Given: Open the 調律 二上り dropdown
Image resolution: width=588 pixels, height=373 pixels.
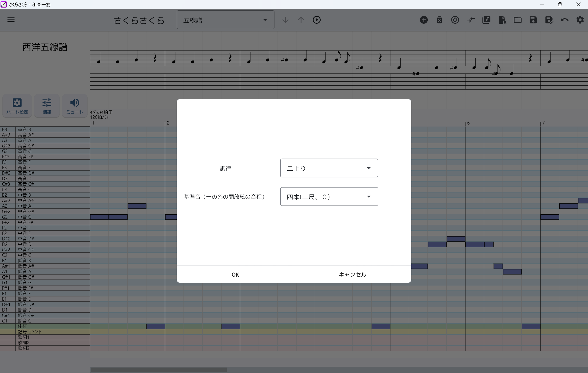Looking at the screenshot, I should click(x=329, y=168).
